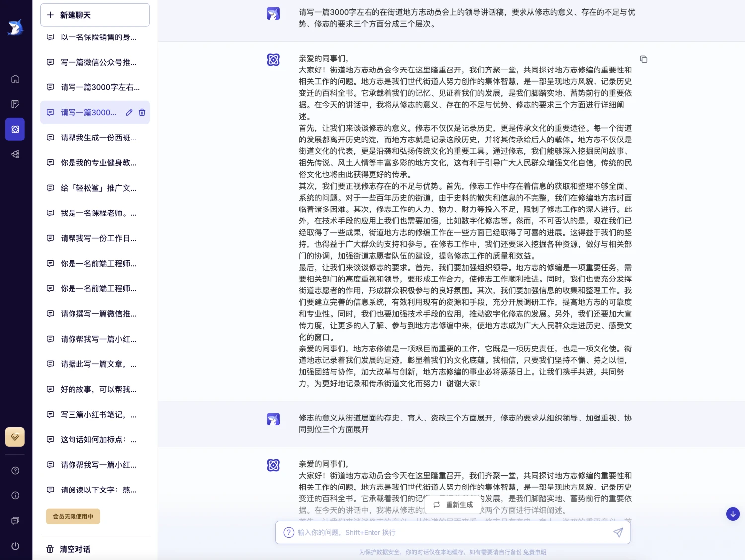Open the 免责申明 disclaimer link

click(x=535, y=552)
